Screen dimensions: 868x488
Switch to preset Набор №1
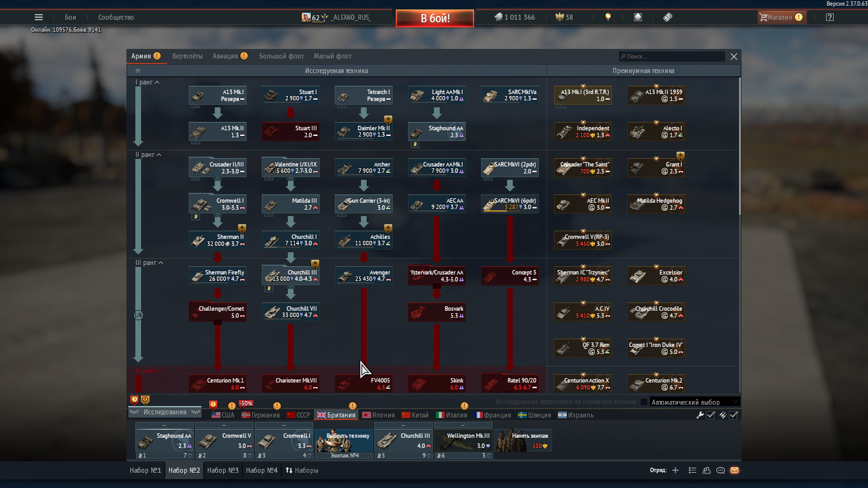pyautogui.click(x=146, y=470)
